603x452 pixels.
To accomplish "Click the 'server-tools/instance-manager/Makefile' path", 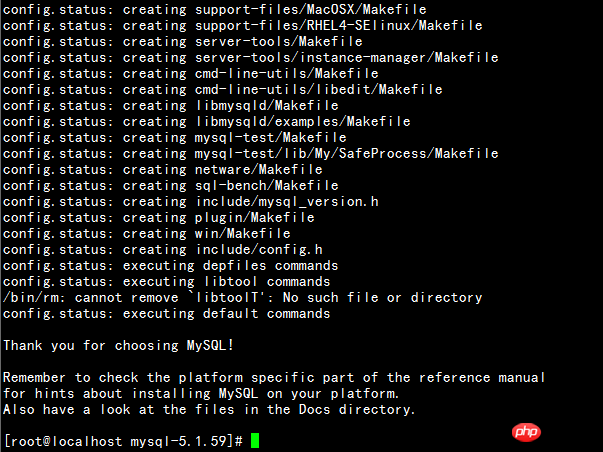I will pyautogui.click(x=346, y=58).
